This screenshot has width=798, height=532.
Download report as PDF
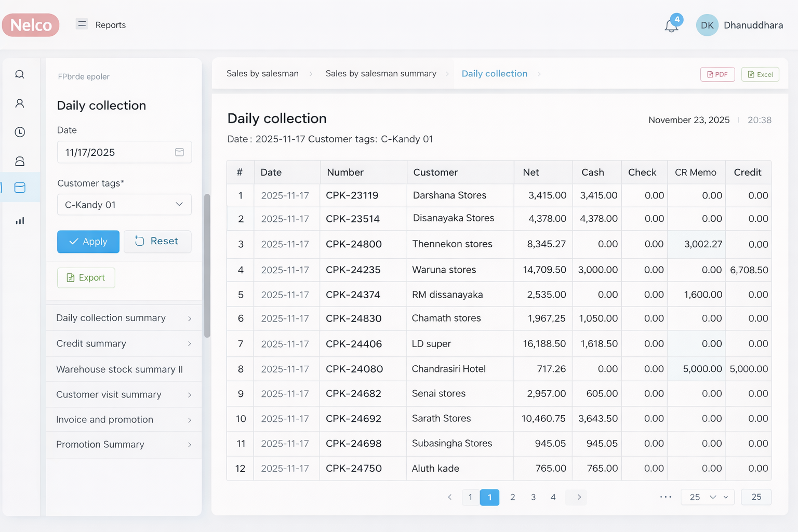coord(717,74)
